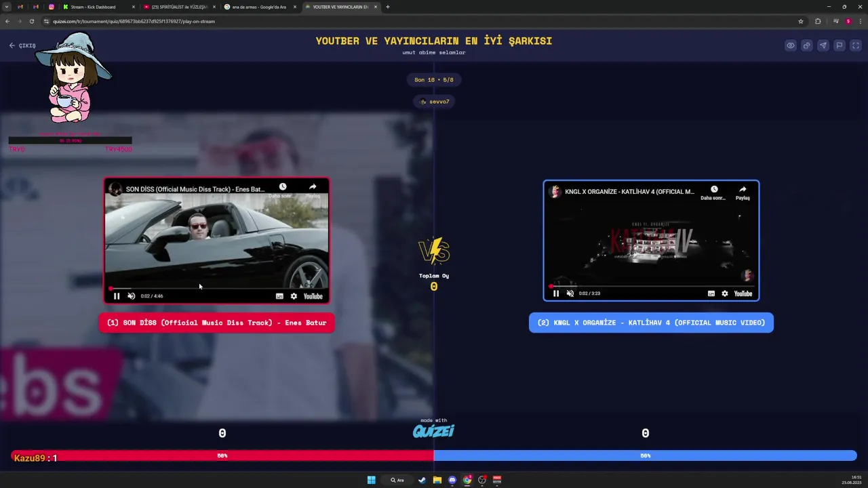Image resolution: width=868 pixels, height=488 pixels.
Task: Close the Stream - Kick Dashboard tab
Action: (x=133, y=7)
